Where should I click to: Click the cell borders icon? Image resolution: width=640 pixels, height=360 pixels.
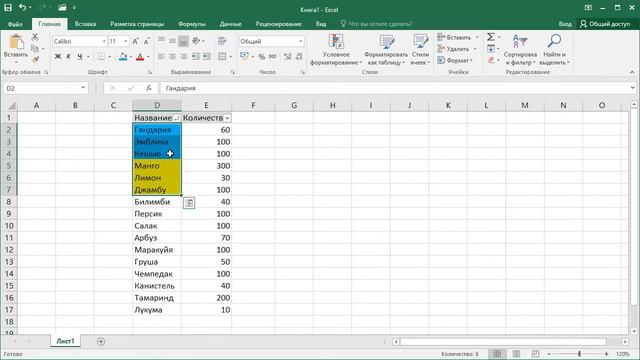tap(101, 56)
